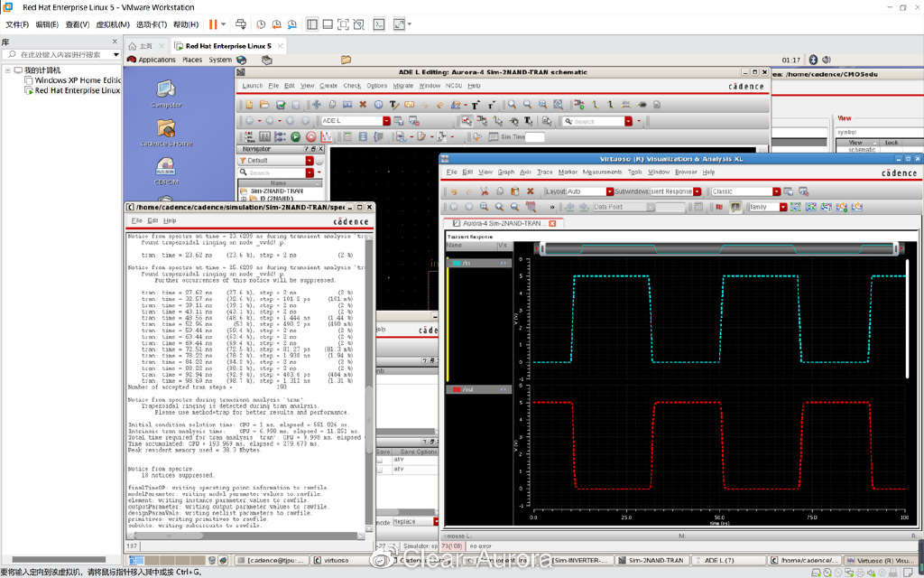Open the Measurements menu in Visualization window
Image resolution: width=924 pixels, height=578 pixels.
pos(601,172)
